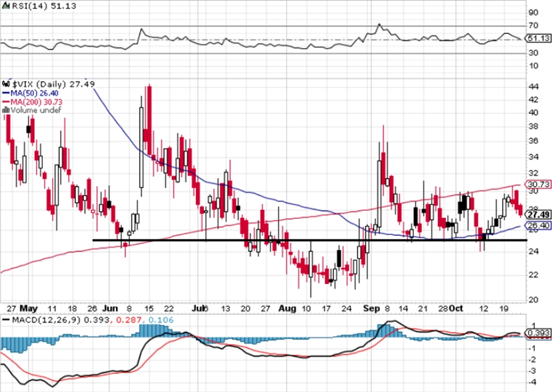The image size is (552, 392).
Task: Click the 0.393 MACD tag on right axis
Action: point(537,333)
